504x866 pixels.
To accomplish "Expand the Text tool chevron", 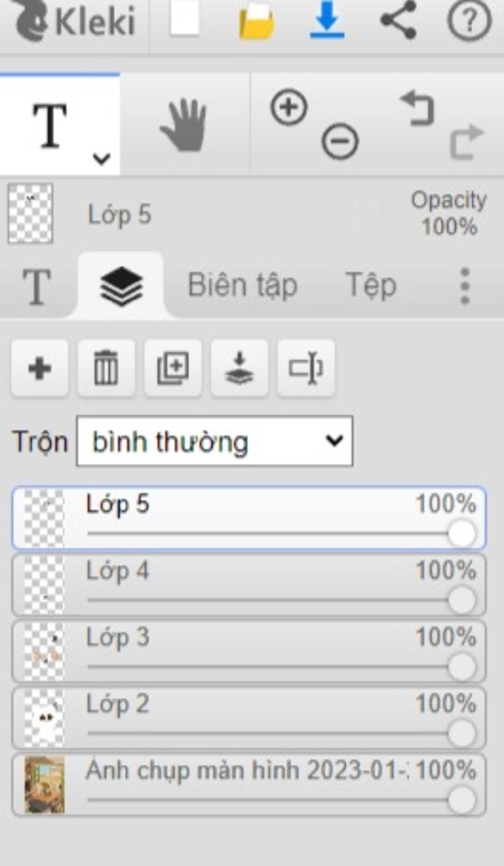I will 101,159.
